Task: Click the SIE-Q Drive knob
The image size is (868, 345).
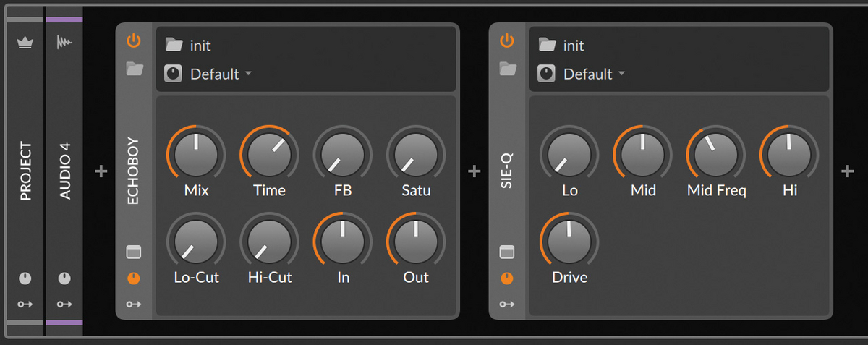Action: click(570, 241)
